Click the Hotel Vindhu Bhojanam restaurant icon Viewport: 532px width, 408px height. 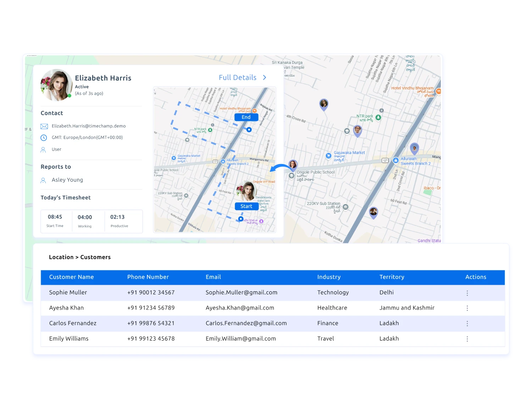(439, 91)
